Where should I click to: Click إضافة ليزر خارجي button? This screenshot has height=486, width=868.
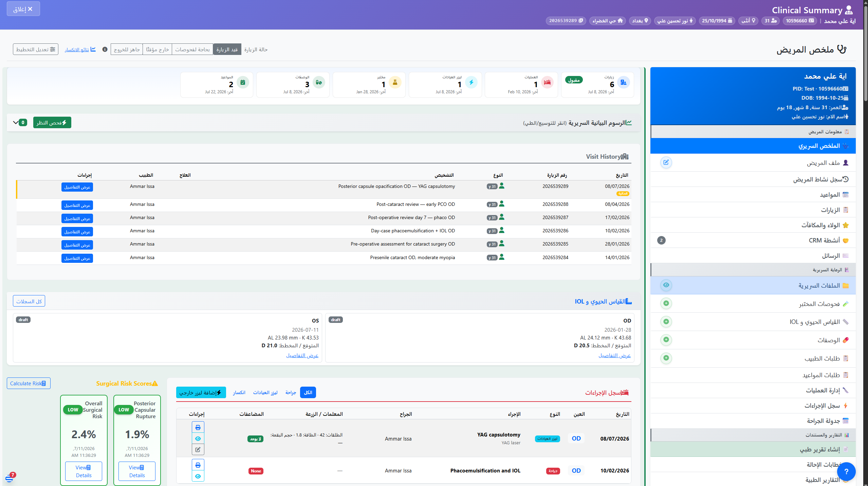click(201, 392)
